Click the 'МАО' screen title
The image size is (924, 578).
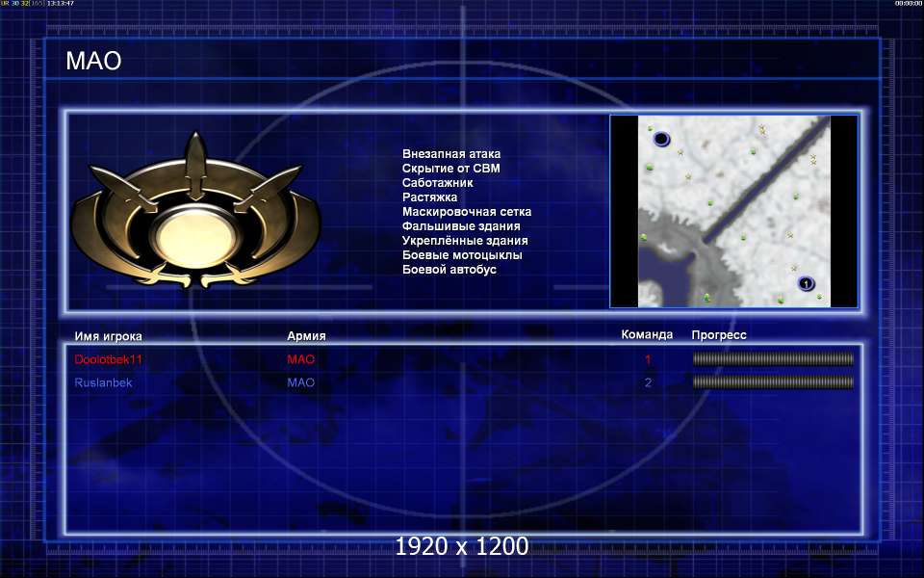(93, 61)
